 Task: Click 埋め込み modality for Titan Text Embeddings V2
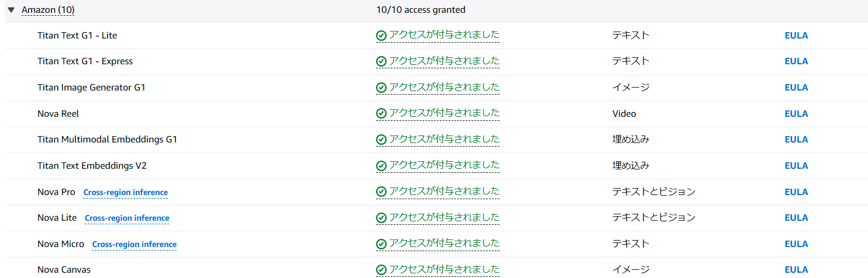click(631, 165)
